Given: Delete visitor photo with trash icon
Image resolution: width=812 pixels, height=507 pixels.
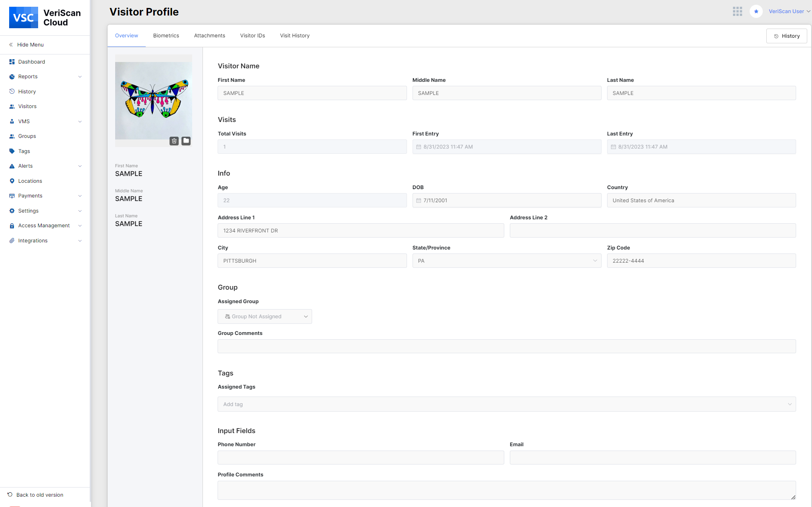Looking at the screenshot, I should (174, 141).
